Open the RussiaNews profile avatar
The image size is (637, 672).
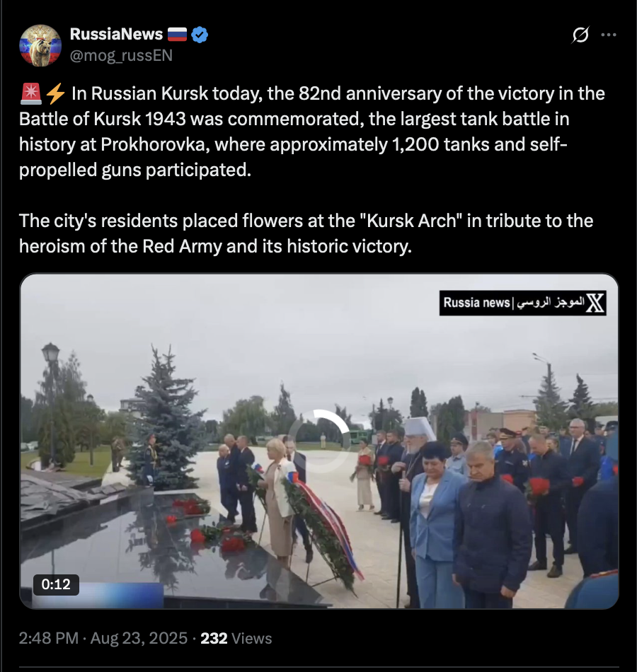click(40, 45)
